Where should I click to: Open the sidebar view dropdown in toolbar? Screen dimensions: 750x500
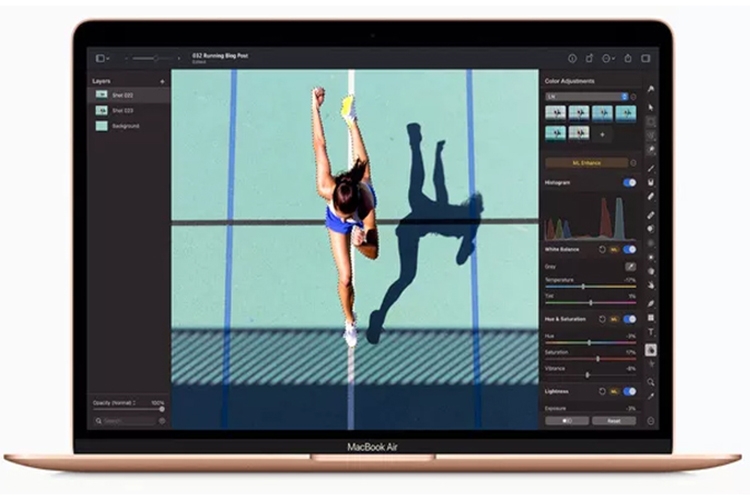click(103, 58)
